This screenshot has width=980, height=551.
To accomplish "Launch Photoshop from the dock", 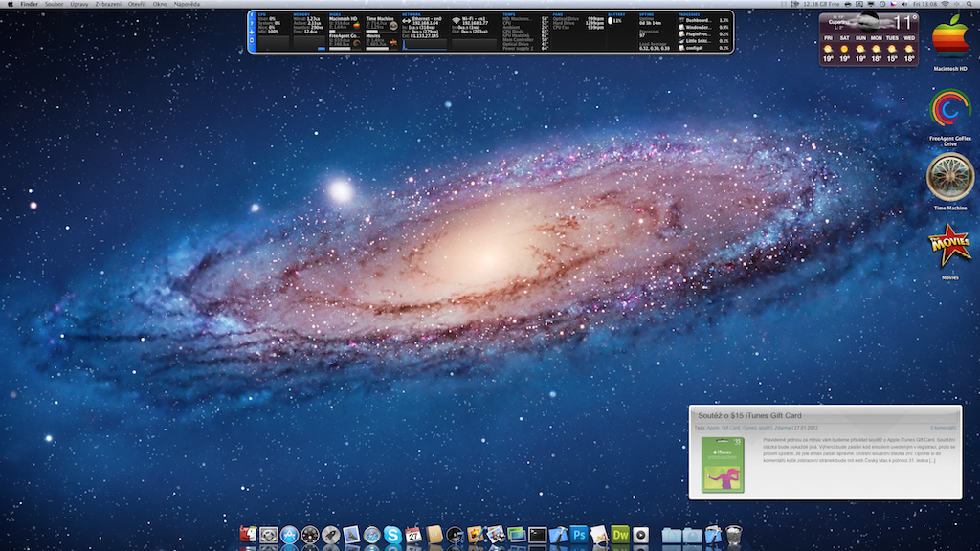I will [x=578, y=536].
